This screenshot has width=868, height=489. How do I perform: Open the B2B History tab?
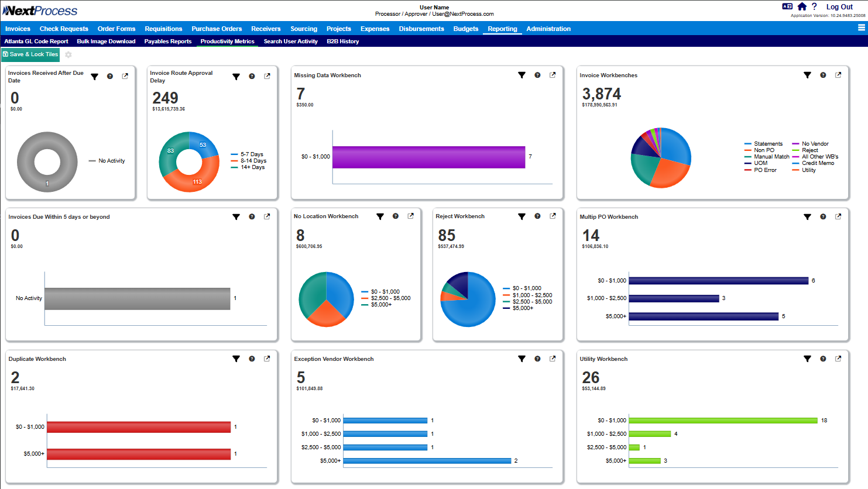pos(342,42)
